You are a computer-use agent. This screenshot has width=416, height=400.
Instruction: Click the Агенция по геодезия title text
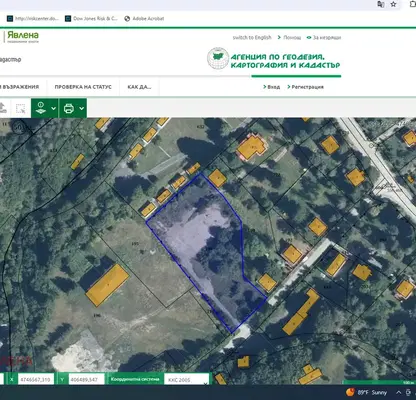click(x=285, y=61)
